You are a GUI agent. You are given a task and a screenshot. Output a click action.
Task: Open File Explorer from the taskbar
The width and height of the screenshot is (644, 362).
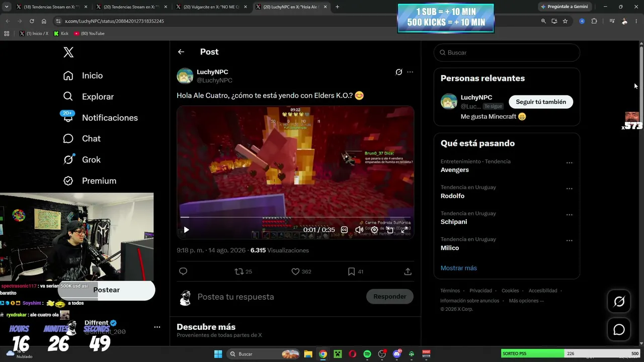(x=308, y=354)
